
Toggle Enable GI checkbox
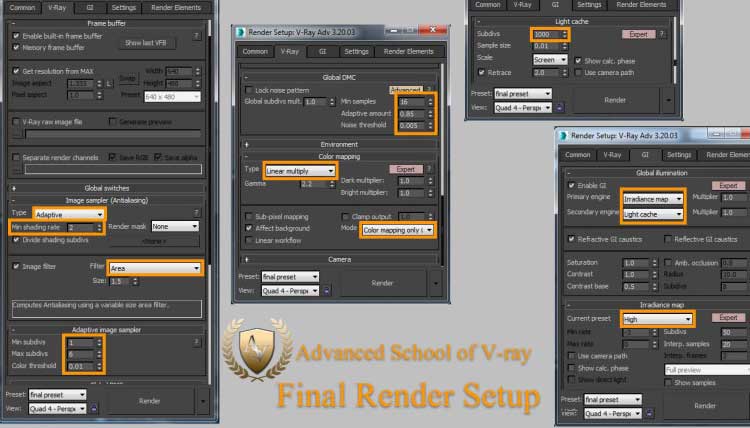coord(571,185)
